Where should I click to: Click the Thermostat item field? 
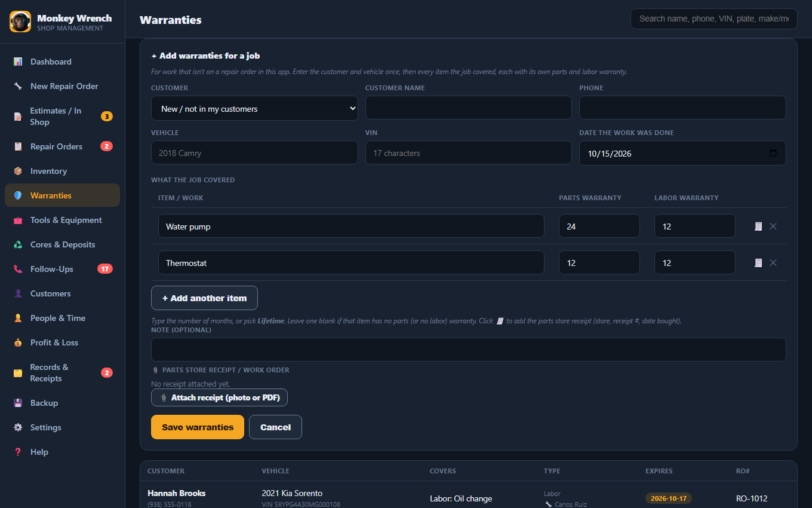tap(351, 263)
